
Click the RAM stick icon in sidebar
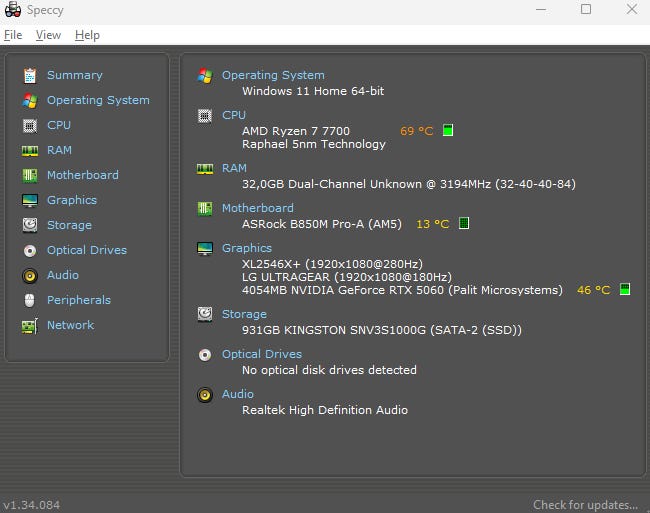pyautogui.click(x=30, y=151)
